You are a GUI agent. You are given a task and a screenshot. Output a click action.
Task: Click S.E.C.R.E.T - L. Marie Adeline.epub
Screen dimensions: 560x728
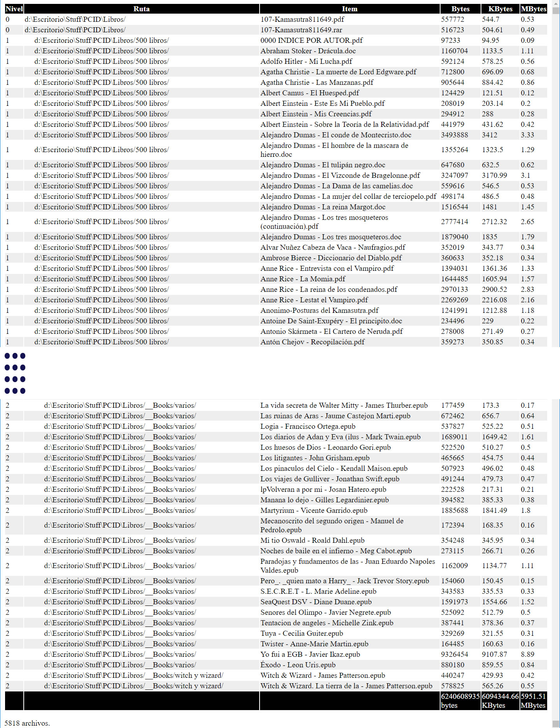[318, 591]
